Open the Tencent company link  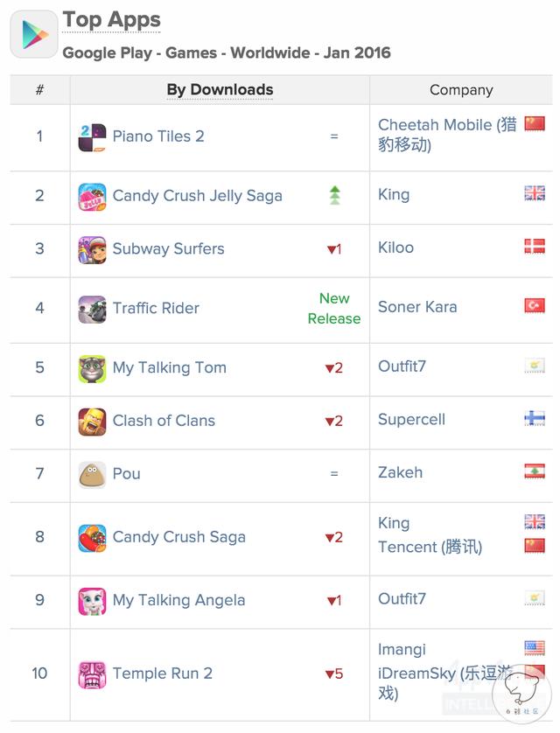430,548
